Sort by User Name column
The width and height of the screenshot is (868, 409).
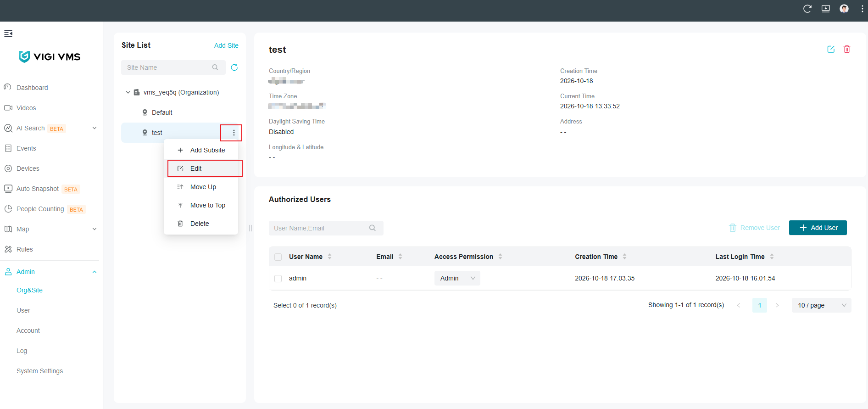click(329, 257)
